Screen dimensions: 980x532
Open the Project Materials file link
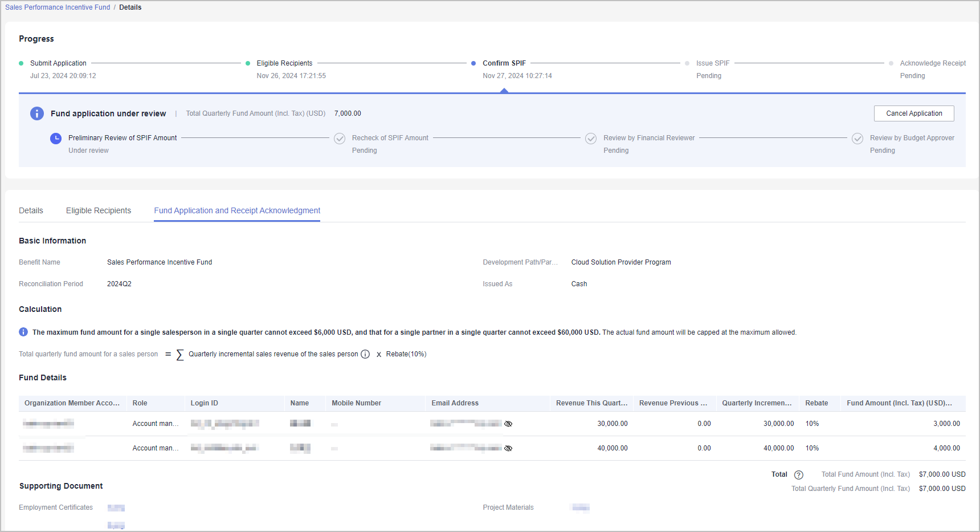[x=581, y=507]
